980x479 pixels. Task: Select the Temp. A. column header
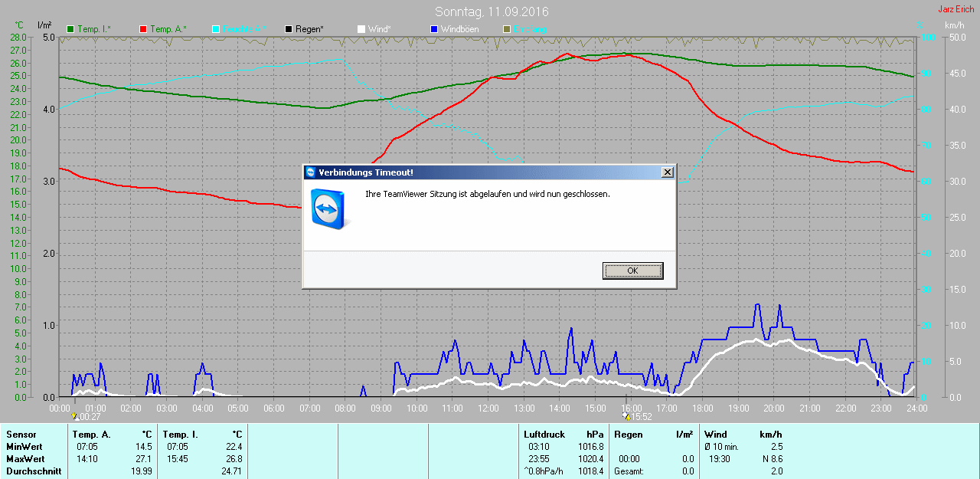pyautogui.click(x=91, y=435)
